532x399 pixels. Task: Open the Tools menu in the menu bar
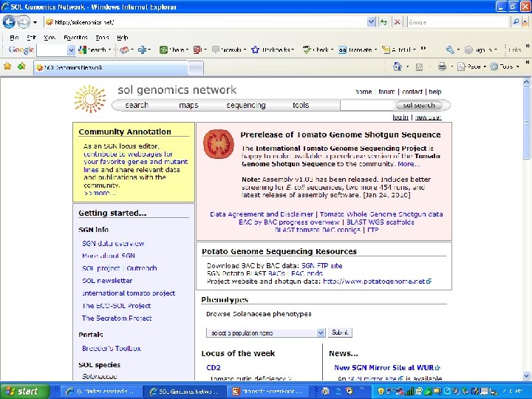(102, 38)
